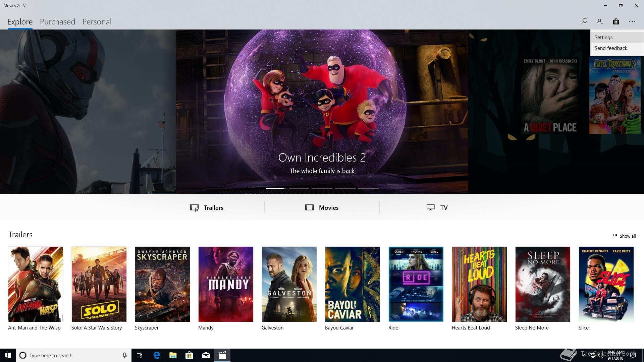
Task: Select the second carousel indicator dash
Action: [299, 188]
